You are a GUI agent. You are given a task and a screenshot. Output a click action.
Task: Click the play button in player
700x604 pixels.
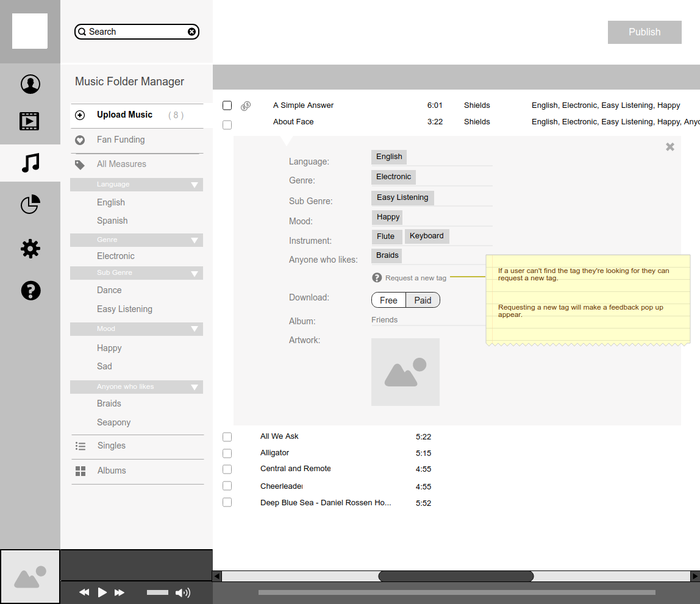(x=102, y=592)
